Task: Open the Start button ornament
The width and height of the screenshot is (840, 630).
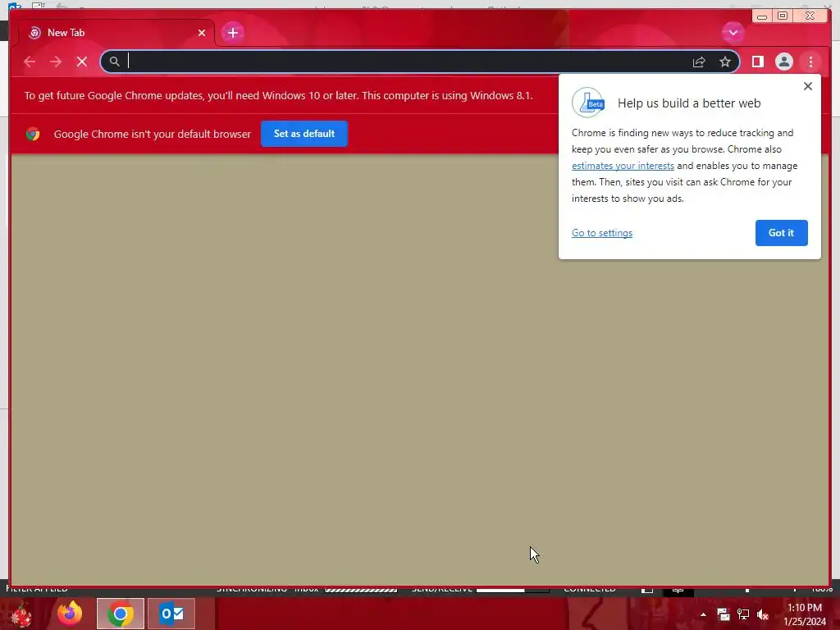Action: (x=21, y=614)
